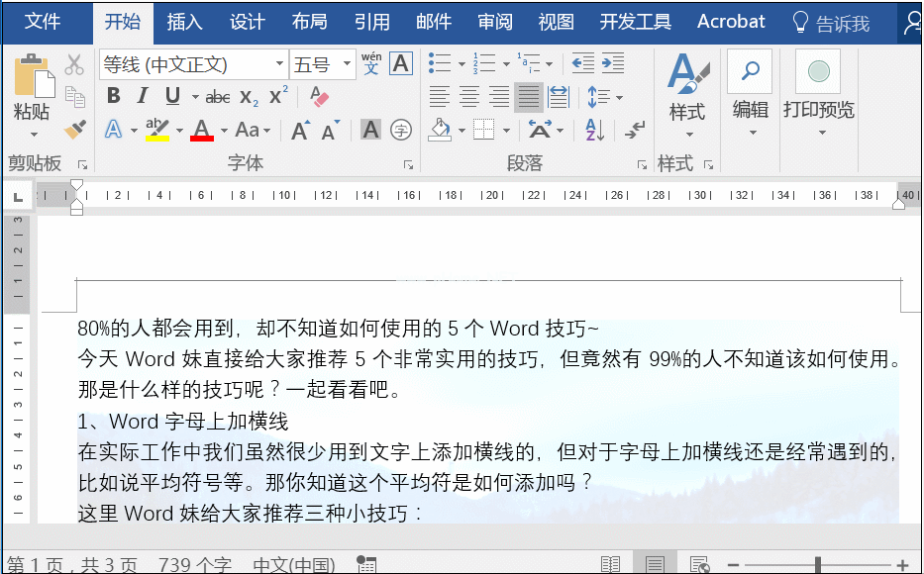
Task: Cut selection with scissors icon
Action: click(74, 64)
